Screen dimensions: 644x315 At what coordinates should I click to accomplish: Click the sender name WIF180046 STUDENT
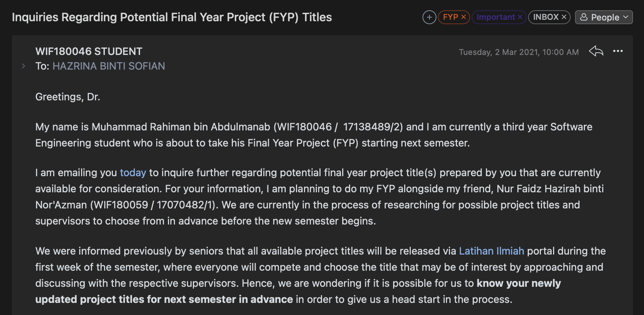pos(88,51)
